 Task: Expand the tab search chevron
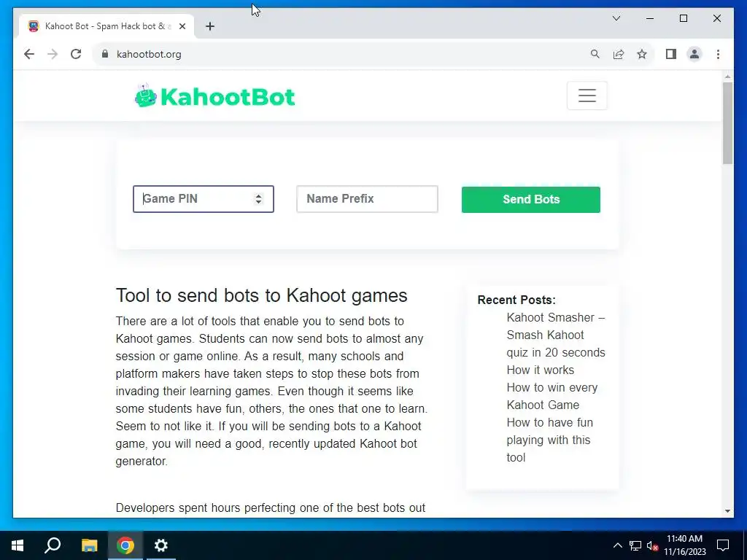pos(616,18)
